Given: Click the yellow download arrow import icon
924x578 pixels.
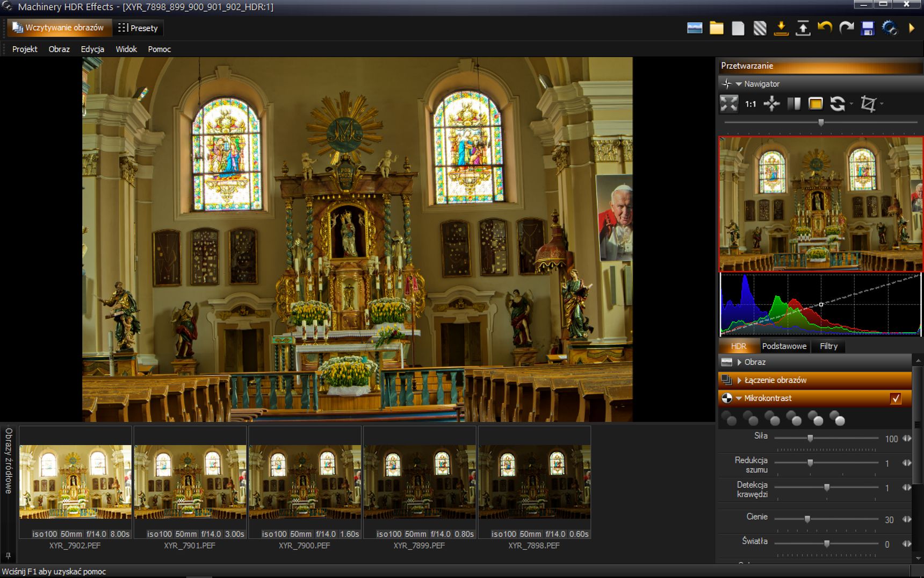Looking at the screenshot, I should [781, 28].
